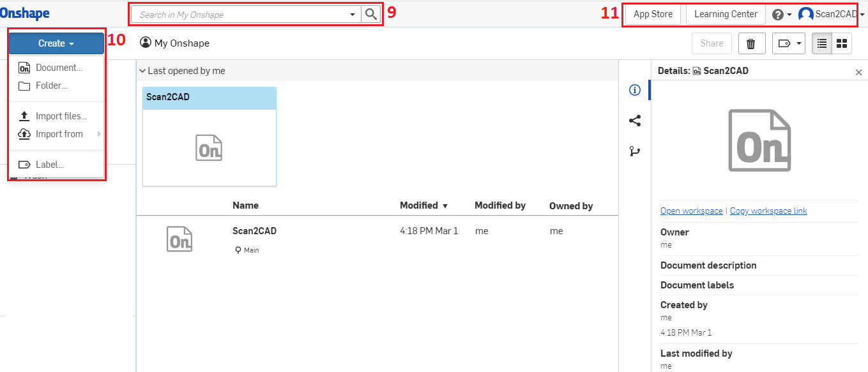868x372 pixels.
Task: Open the Versions and history branch icon
Action: (634, 151)
